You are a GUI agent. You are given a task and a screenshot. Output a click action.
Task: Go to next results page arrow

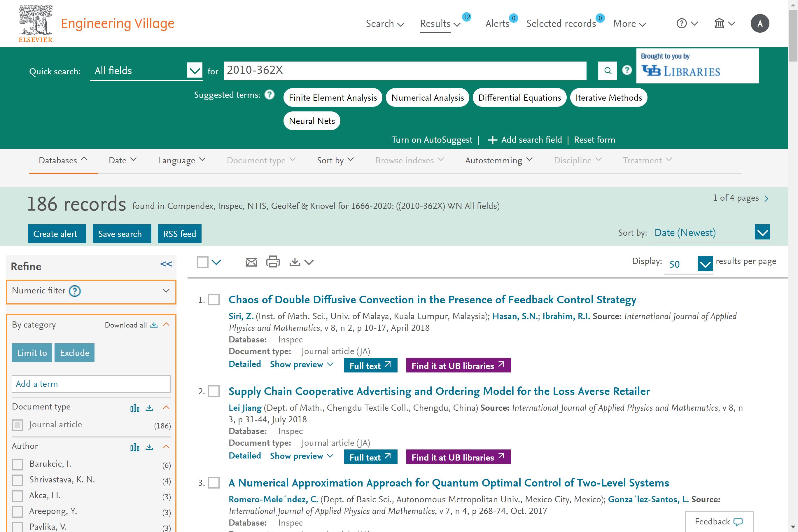(766, 199)
